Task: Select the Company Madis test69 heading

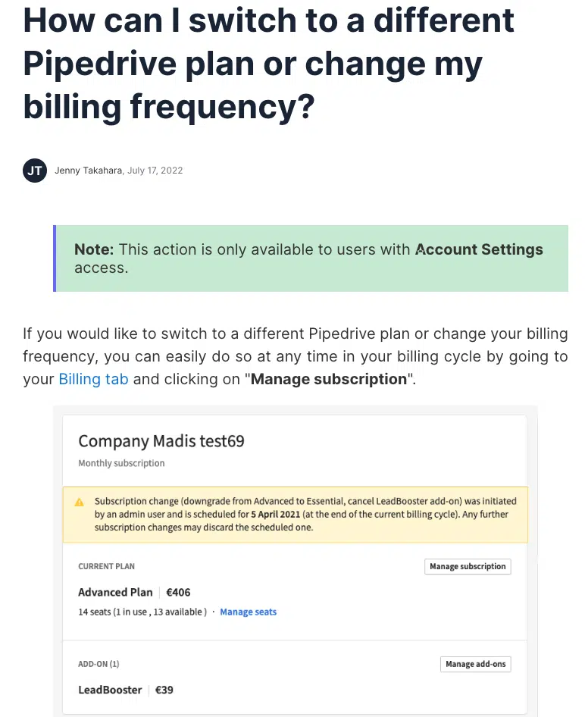Action: coord(161,440)
